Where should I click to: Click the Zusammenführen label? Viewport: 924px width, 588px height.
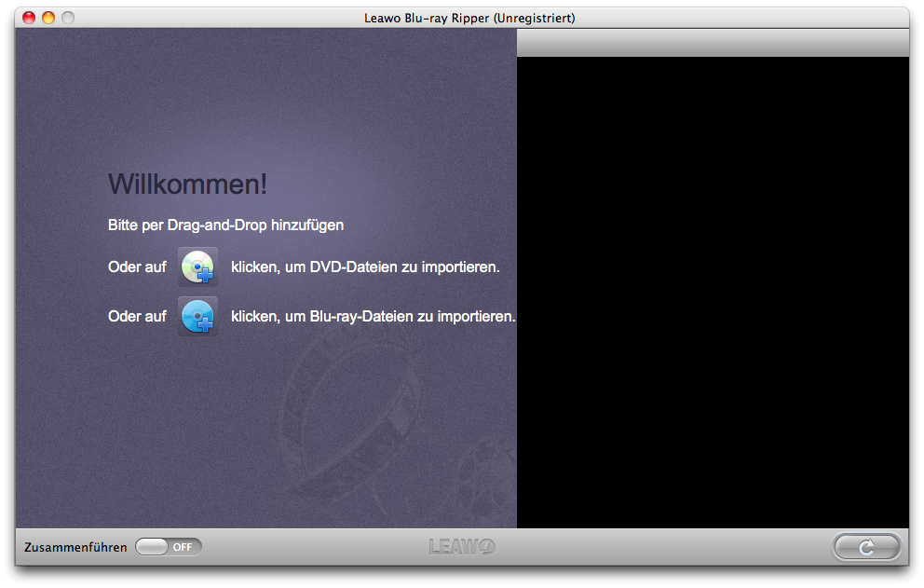click(75, 547)
